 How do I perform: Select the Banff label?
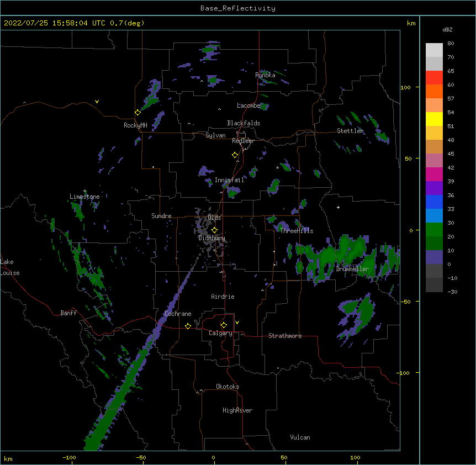(68, 313)
